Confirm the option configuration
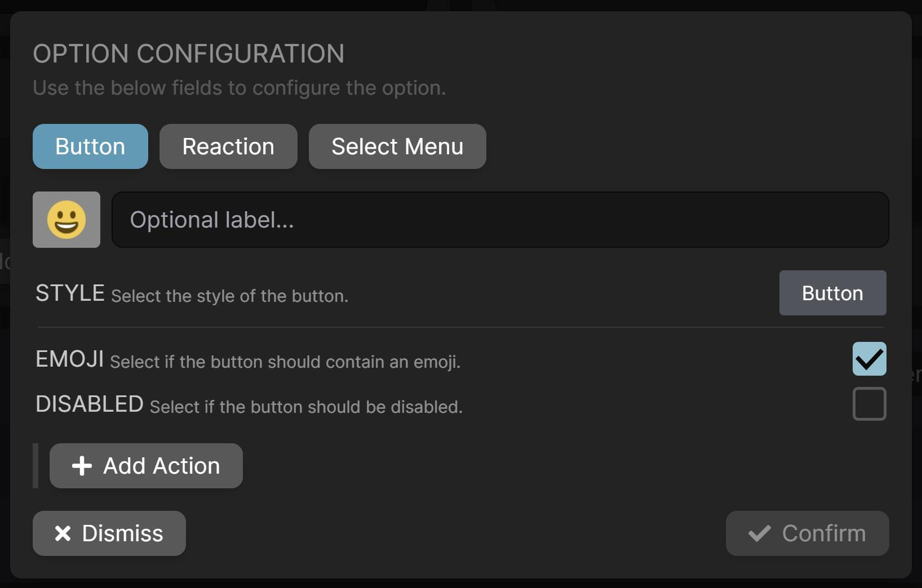The width and height of the screenshot is (922, 588). 807,533
